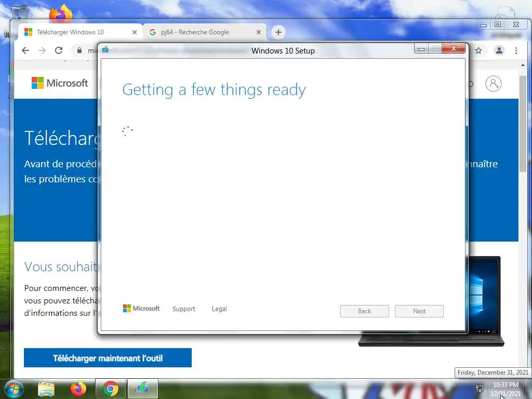Go back in the Chrome browser
Viewport: 532px width, 399px height.
coord(25,50)
